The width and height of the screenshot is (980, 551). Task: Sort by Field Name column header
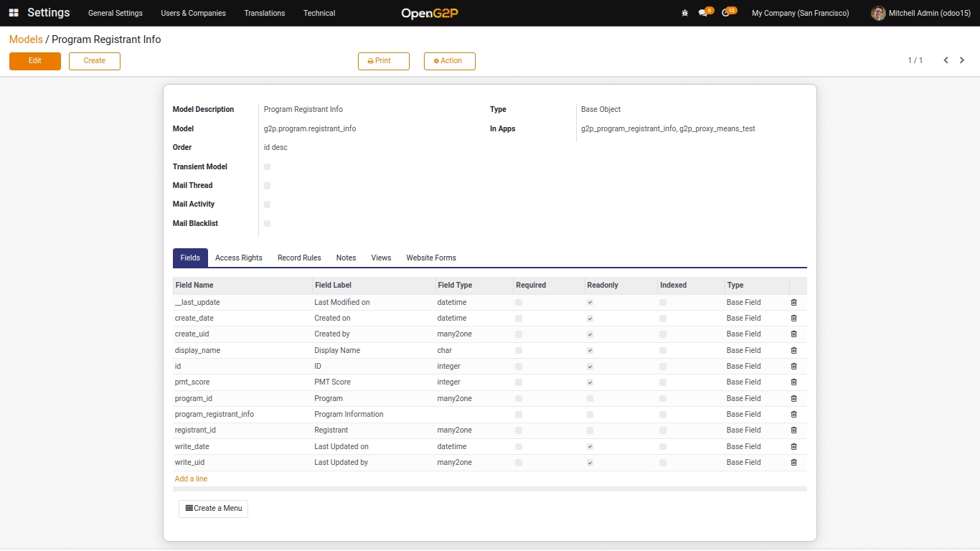[x=194, y=285]
